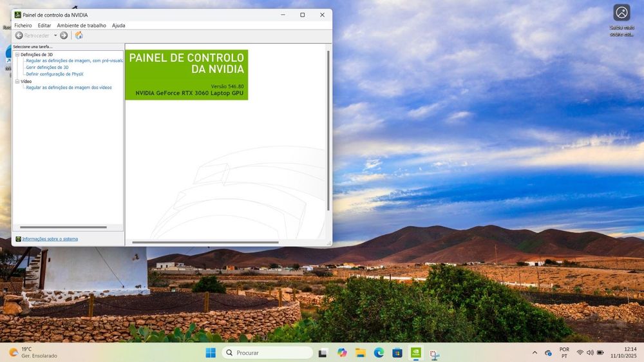Click the forward arrow toolbar icon

(64, 35)
